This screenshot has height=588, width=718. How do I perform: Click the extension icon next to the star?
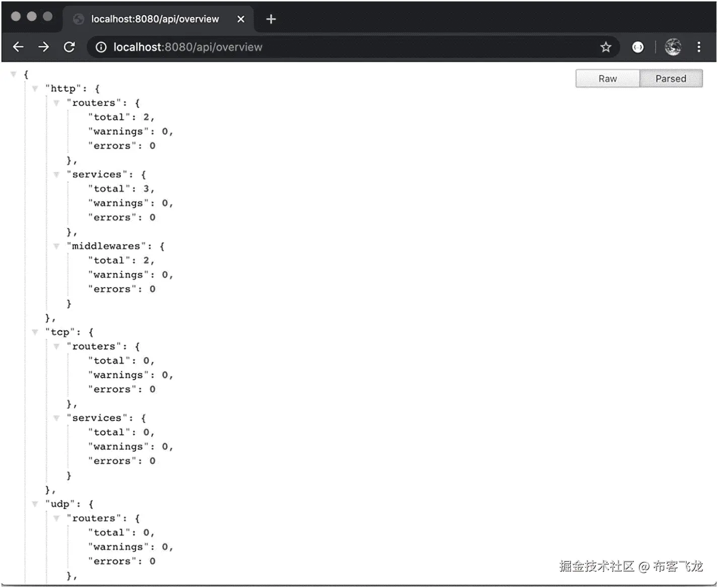click(x=638, y=47)
